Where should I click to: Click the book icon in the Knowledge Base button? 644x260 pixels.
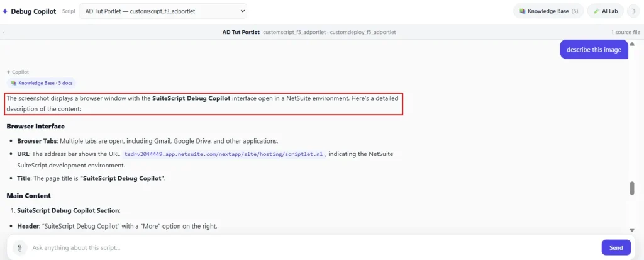click(522, 11)
